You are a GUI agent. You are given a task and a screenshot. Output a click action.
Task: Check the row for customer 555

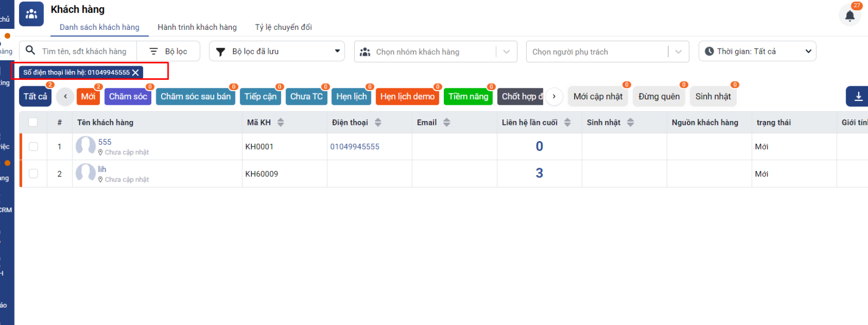pyautogui.click(x=34, y=146)
